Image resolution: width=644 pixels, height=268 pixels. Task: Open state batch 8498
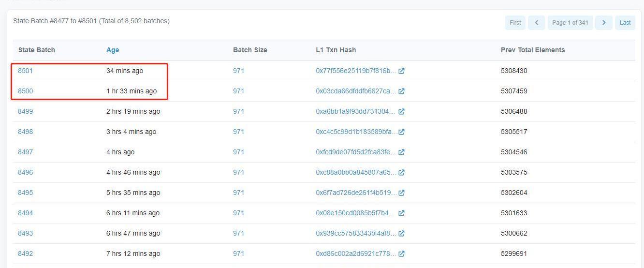tap(25, 132)
